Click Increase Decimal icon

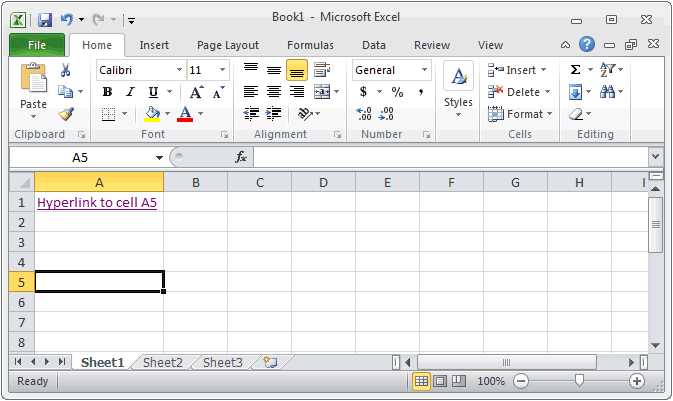(364, 114)
